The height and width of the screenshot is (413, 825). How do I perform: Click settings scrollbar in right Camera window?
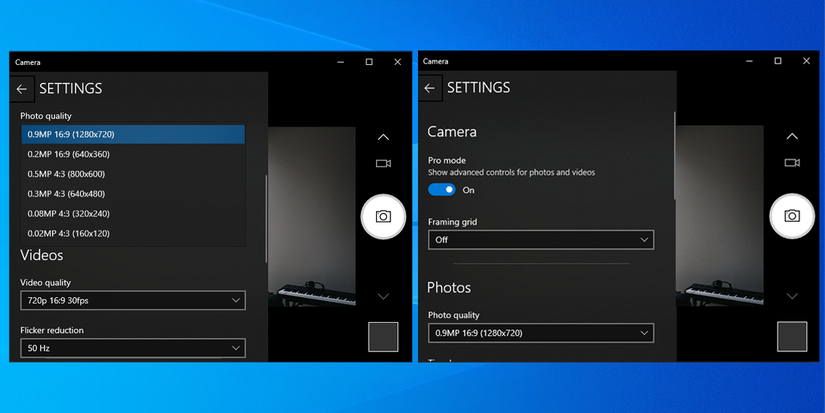675,155
